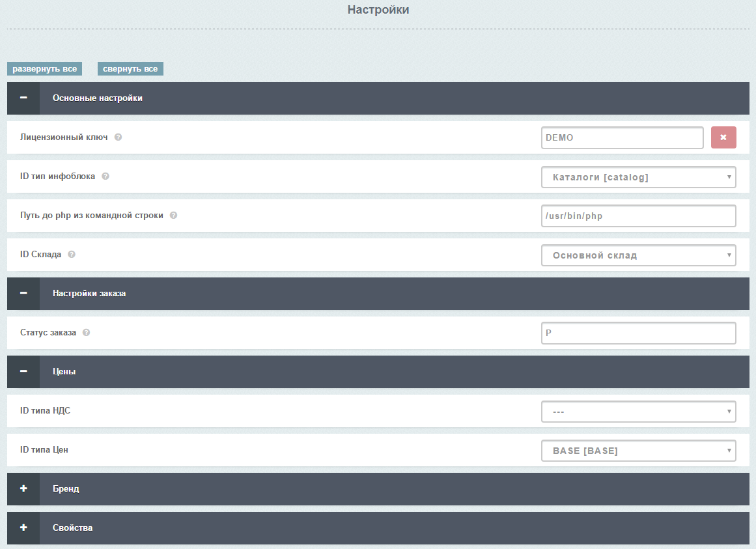Viewport: 756px width, 549px height.
Task: Expand the Бренд section via plus icon
Action: coord(23,489)
